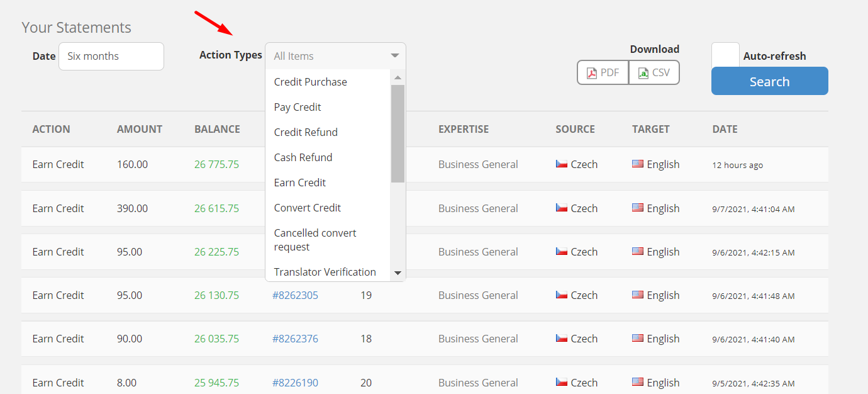Open job link #8226190

pyautogui.click(x=295, y=383)
